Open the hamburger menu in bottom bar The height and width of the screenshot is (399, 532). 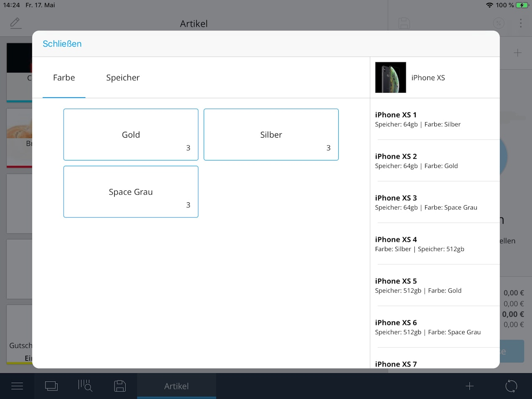(17, 386)
